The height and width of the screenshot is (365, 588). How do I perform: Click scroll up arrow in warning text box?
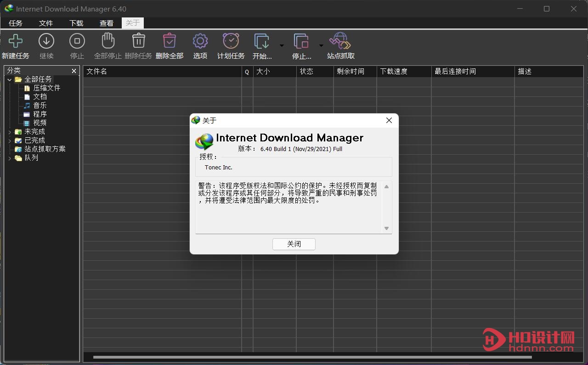[x=386, y=186]
